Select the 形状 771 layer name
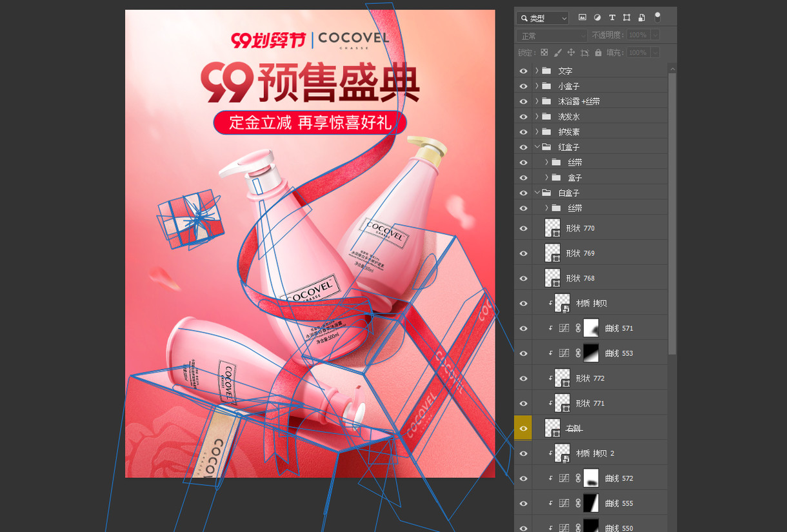 pyautogui.click(x=590, y=404)
